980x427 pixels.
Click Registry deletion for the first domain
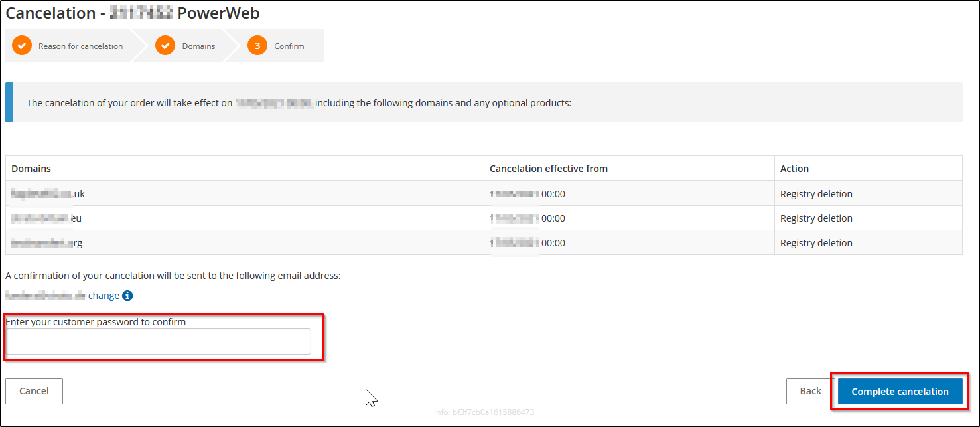816,193
